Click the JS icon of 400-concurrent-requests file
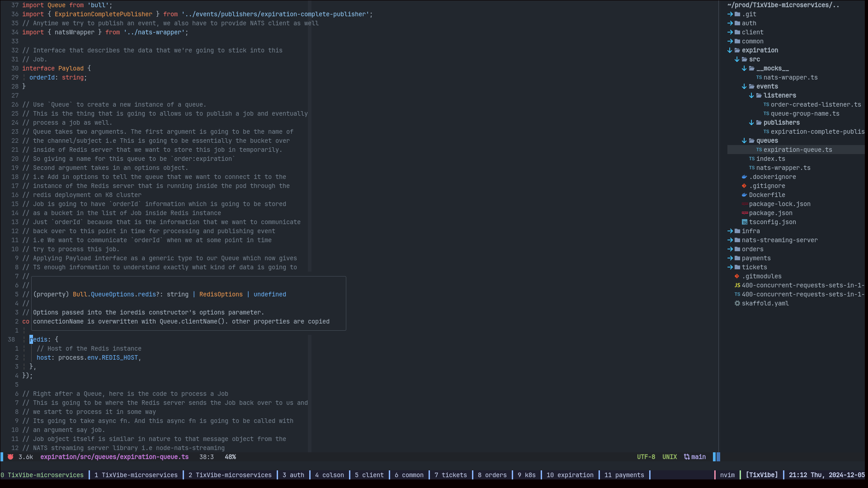Viewport: 868px width, 488px height. 737,285
